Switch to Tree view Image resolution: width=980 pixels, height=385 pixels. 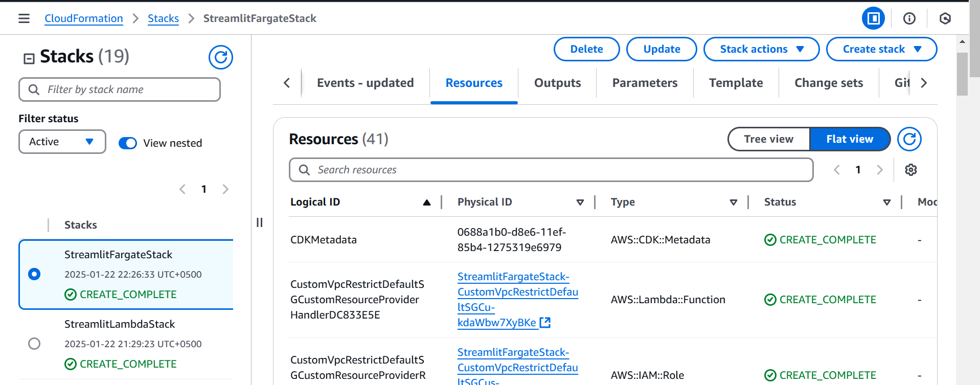point(769,139)
